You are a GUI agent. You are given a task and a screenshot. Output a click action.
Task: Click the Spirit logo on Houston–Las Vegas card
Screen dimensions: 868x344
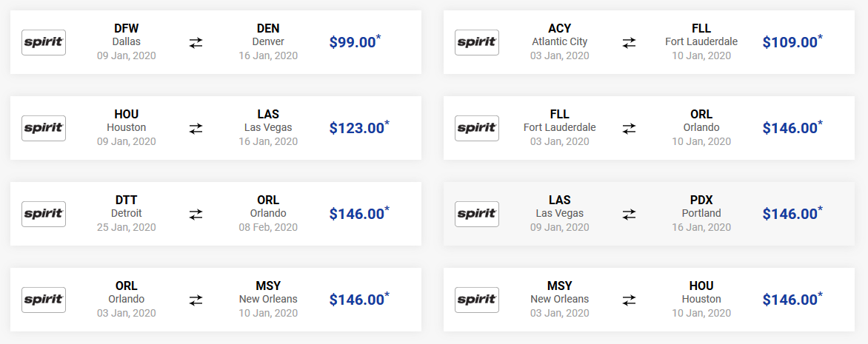pyautogui.click(x=44, y=128)
